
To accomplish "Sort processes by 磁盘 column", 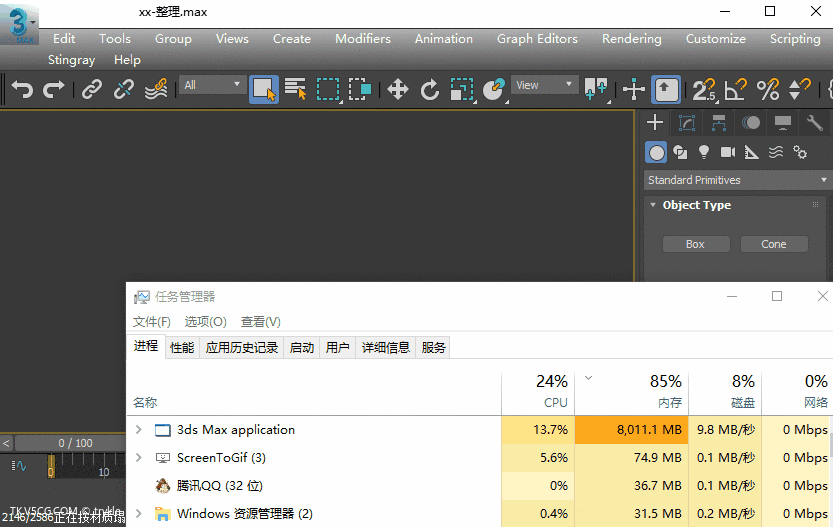I will 725,392.
